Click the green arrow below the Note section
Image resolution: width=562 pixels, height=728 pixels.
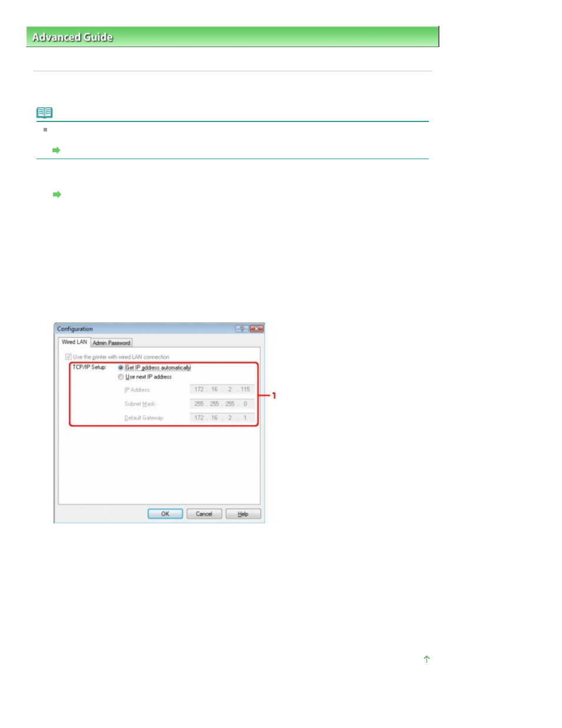57,195
